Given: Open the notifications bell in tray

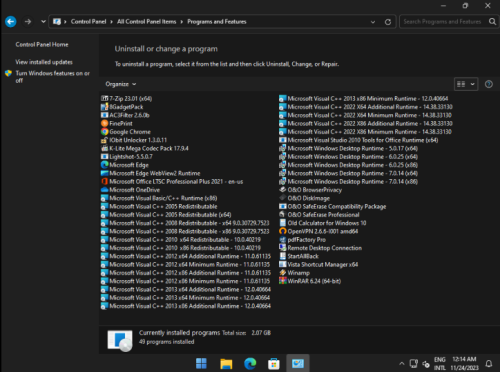Looking at the screenshot, I should (489, 363).
